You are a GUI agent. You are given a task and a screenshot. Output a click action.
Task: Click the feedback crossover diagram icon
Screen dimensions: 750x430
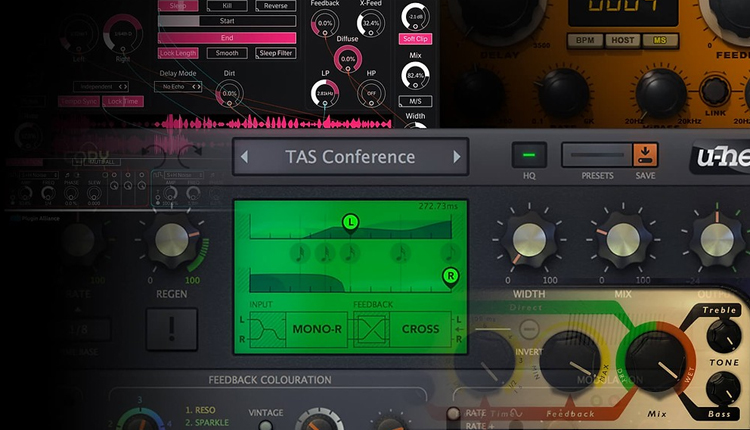(x=372, y=329)
